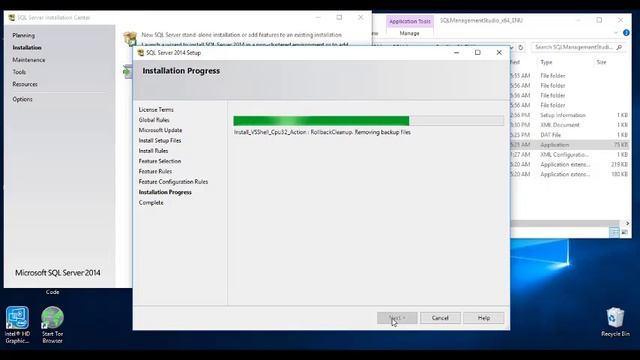
Task: Click Install Rules step in Setup
Action: pos(153,151)
